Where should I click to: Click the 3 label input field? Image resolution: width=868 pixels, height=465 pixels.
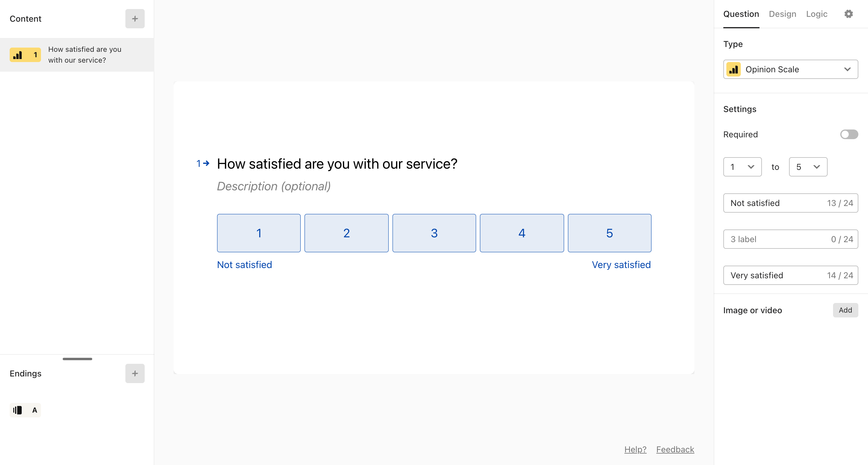tap(791, 239)
